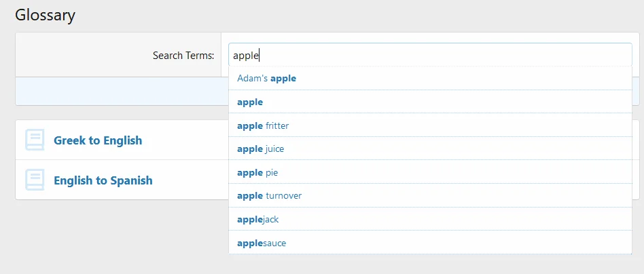Choose the plain "apple" suggestion
The width and height of the screenshot is (644, 274).
pyautogui.click(x=250, y=102)
